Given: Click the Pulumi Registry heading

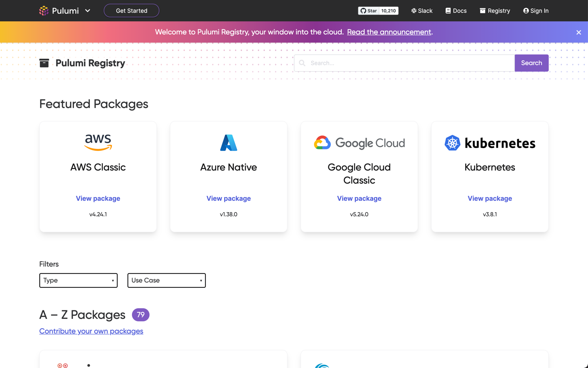Looking at the screenshot, I should (x=90, y=63).
